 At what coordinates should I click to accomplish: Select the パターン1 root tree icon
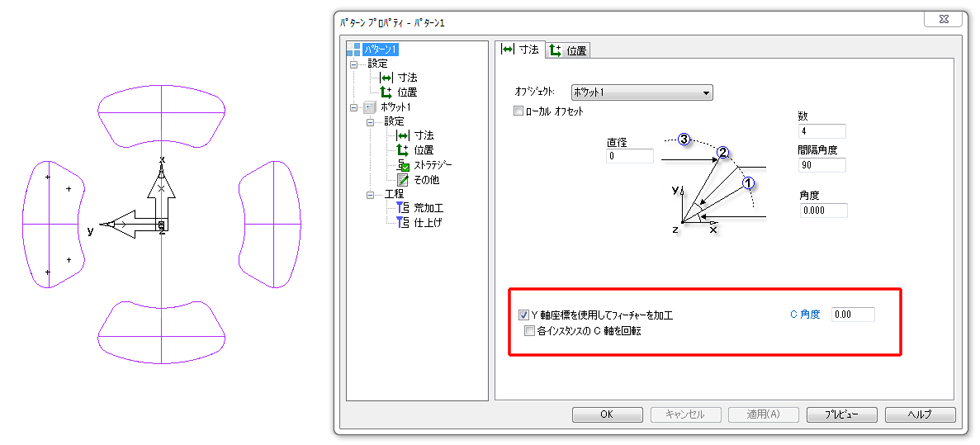[x=352, y=48]
